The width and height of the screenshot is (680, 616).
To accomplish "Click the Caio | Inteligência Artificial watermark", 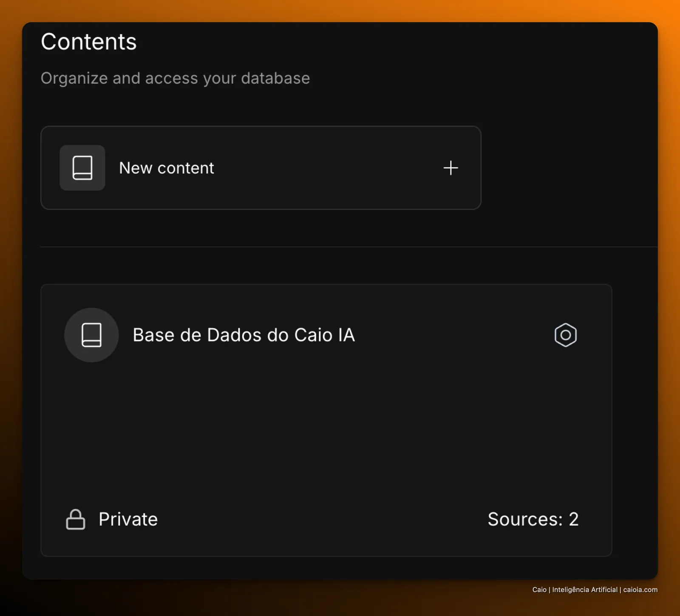I will [x=575, y=590].
